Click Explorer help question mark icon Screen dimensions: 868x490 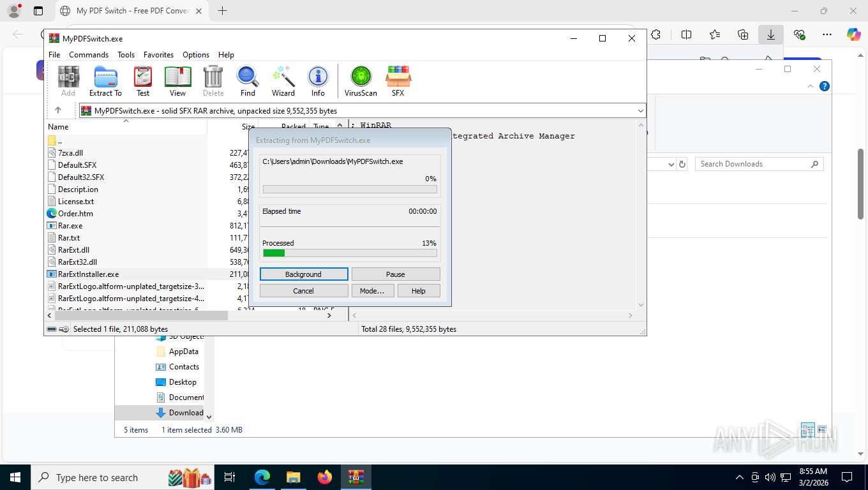(x=825, y=86)
